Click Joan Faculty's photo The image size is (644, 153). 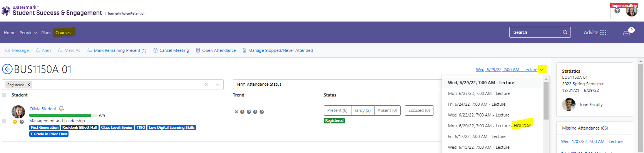click(569, 105)
